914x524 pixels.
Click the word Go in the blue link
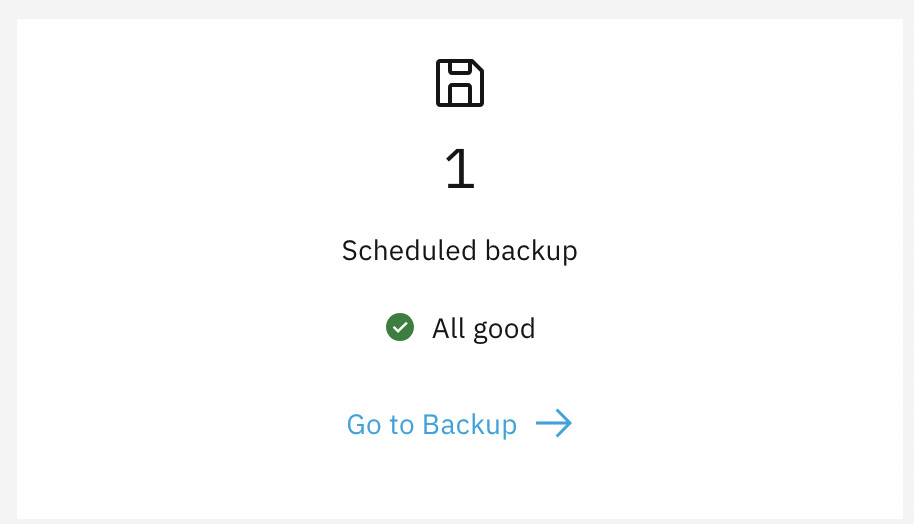tap(364, 424)
